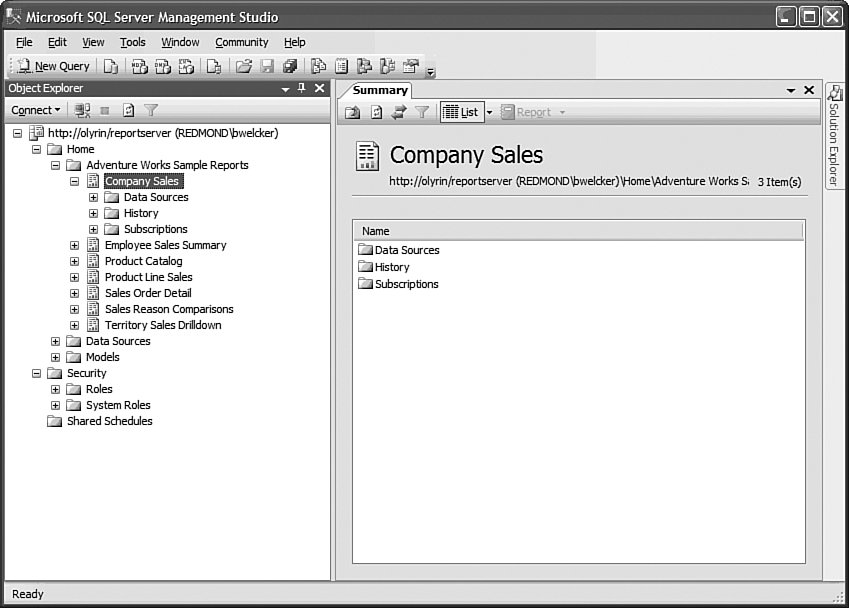Expand the Territory Sales Drilldown report

75,325
